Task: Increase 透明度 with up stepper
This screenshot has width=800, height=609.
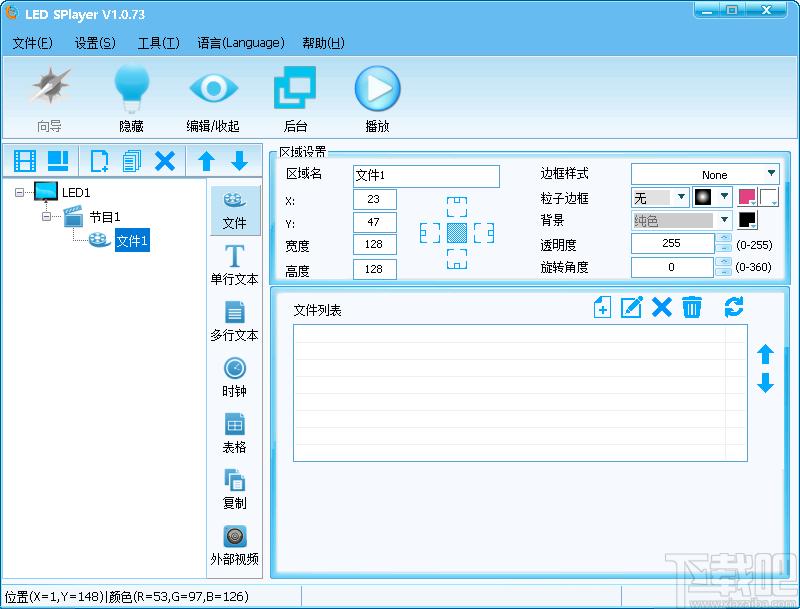Action: (723, 238)
